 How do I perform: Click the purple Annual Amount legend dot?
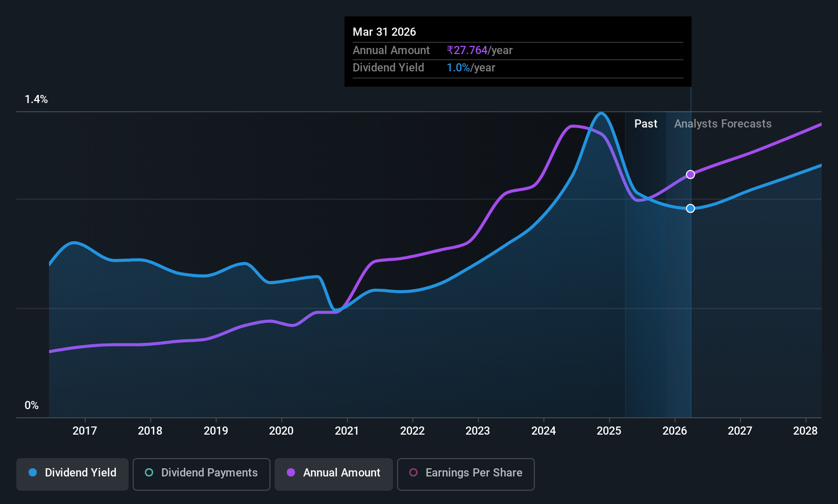(x=291, y=472)
